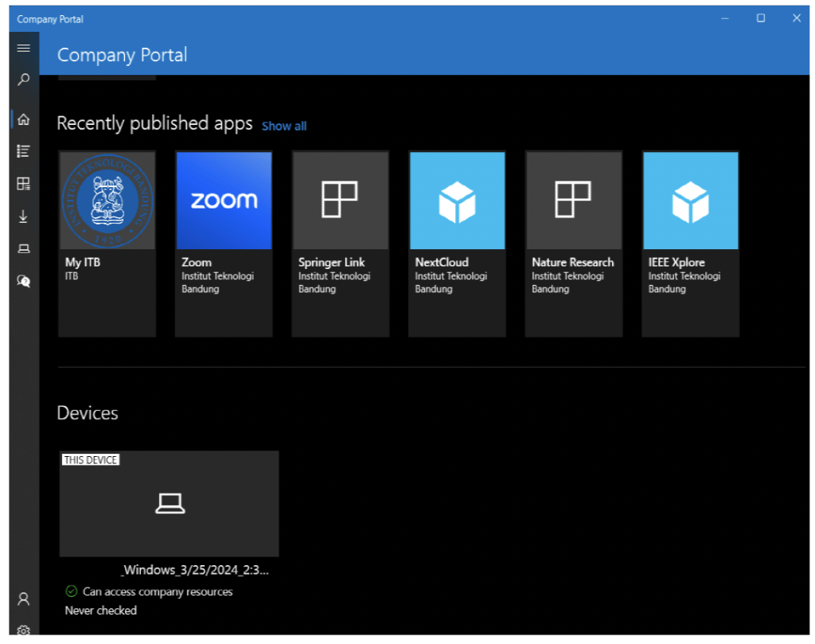Open App categories grid icon

[x=23, y=183]
